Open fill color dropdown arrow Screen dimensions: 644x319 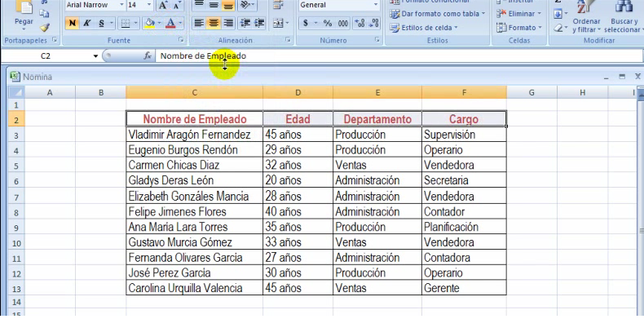[x=160, y=24]
